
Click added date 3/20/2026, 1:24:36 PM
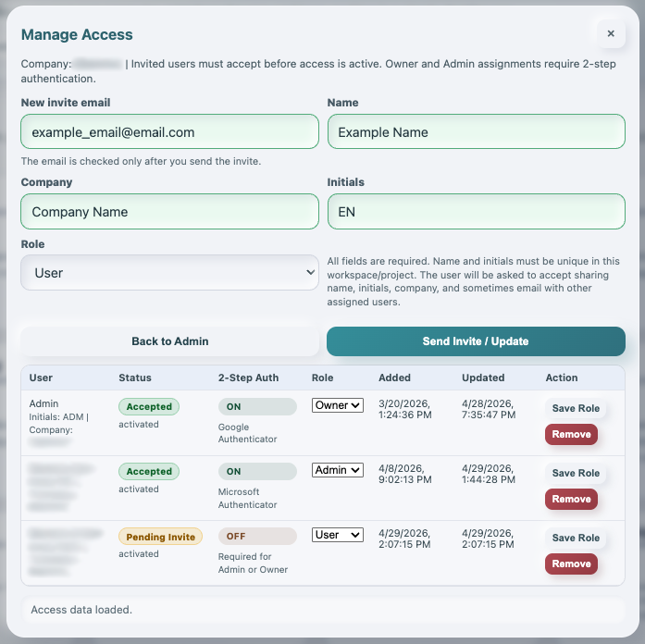[x=405, y=409]
